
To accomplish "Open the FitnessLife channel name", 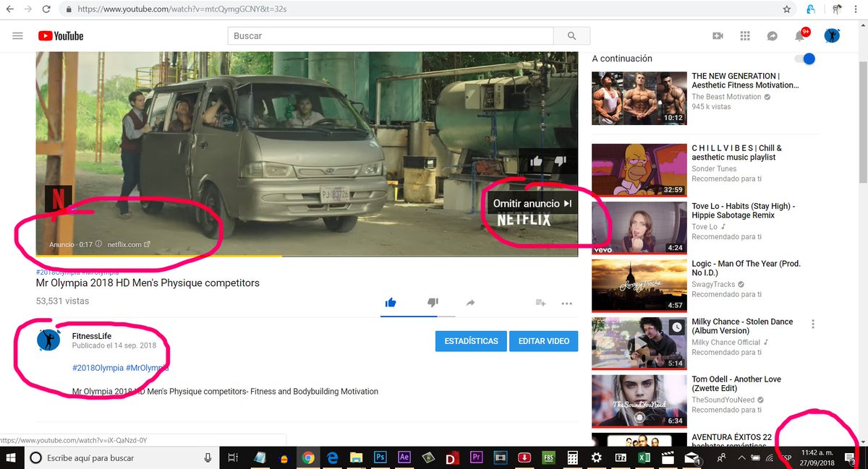I will (x=91, y=336).
